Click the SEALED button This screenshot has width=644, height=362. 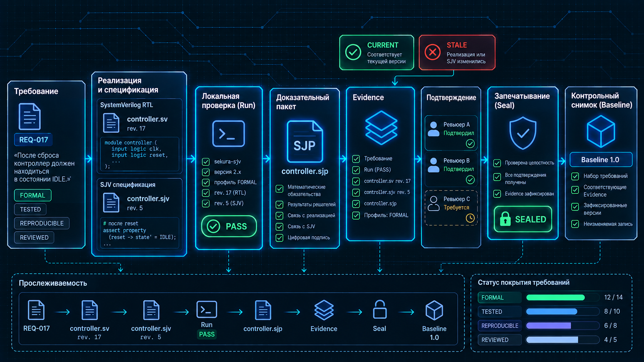523,219
